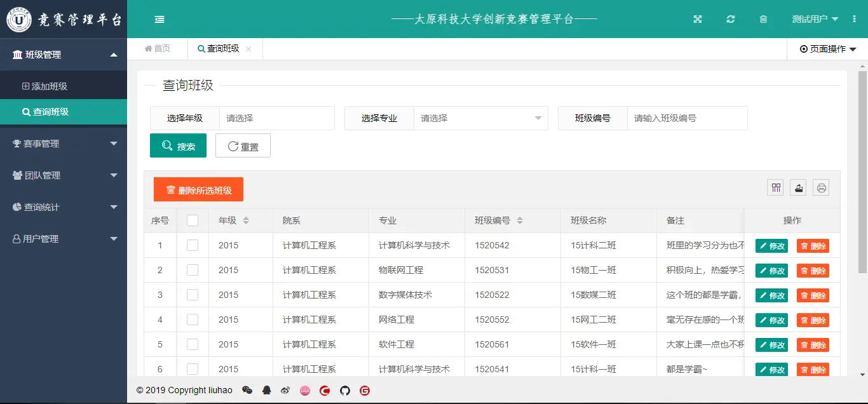Click the export data icon above the table

798,187
